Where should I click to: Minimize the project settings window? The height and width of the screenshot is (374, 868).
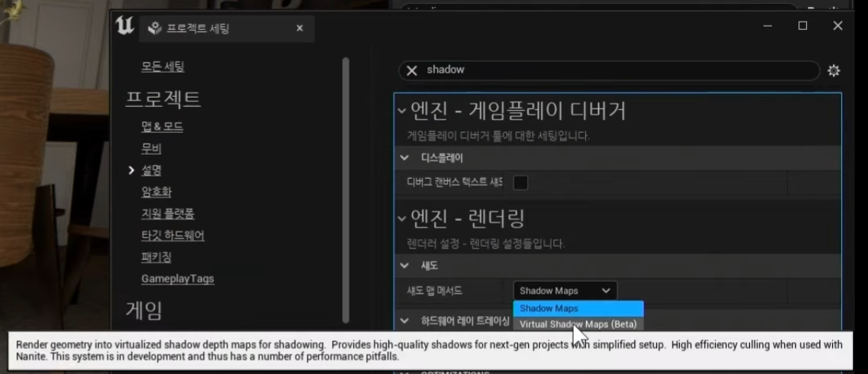[767, 26]
